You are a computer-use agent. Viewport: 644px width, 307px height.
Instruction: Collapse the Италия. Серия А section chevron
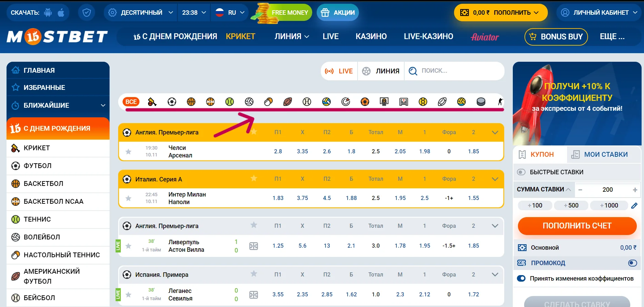pos(495,179)
